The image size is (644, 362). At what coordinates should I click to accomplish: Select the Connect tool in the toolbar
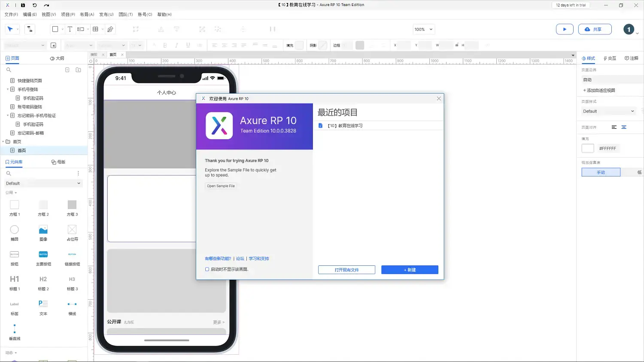tap(30, 29)
